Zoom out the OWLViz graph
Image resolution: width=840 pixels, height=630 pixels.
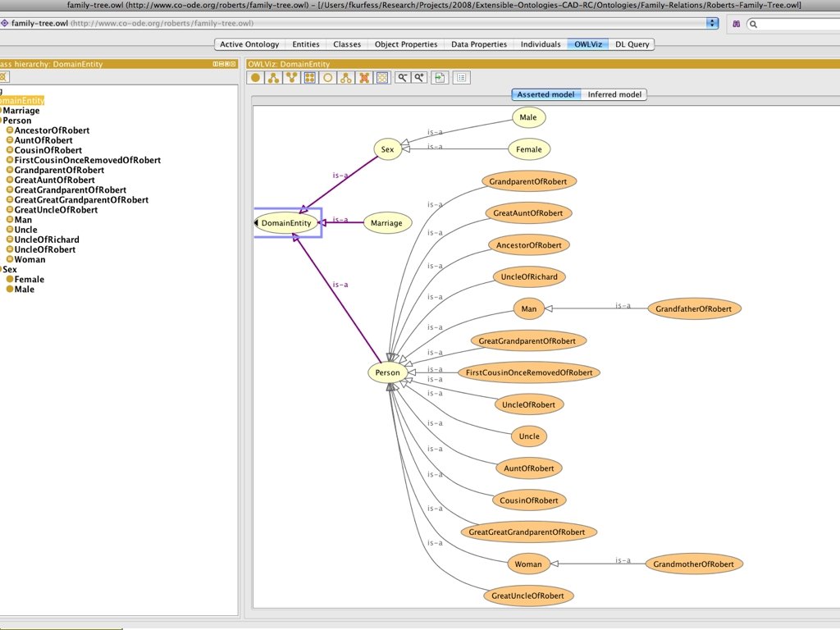tap(402, 78)
